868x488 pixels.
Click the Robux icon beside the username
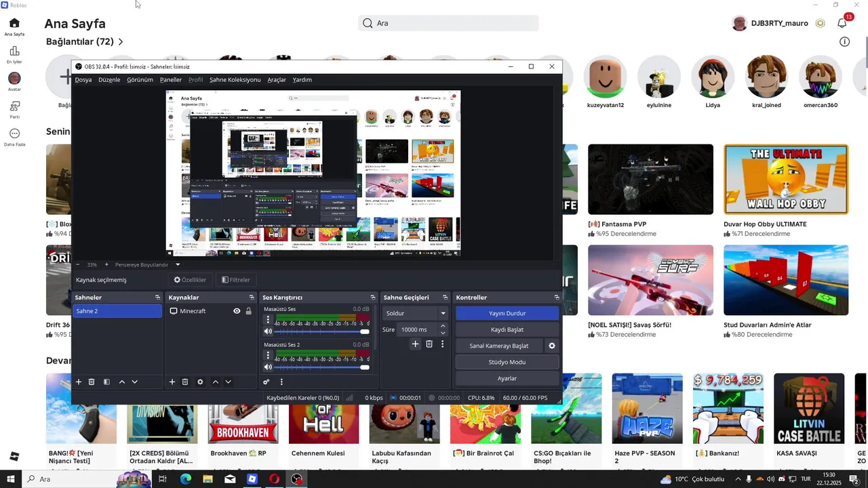820,23
